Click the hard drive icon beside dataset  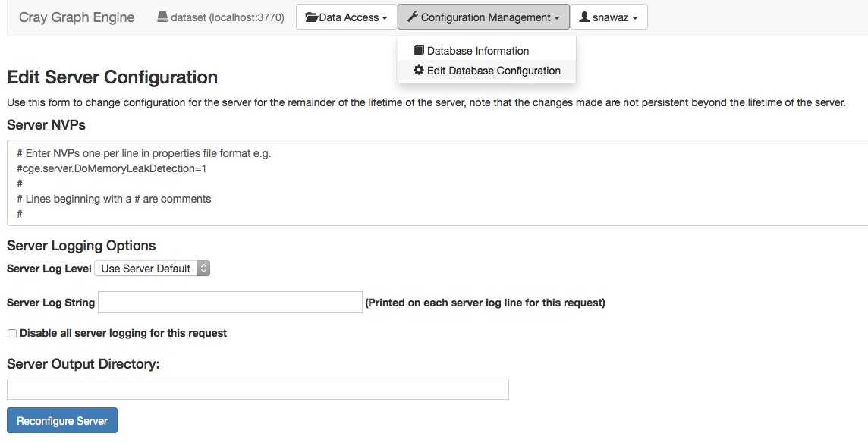pos(162,17)
